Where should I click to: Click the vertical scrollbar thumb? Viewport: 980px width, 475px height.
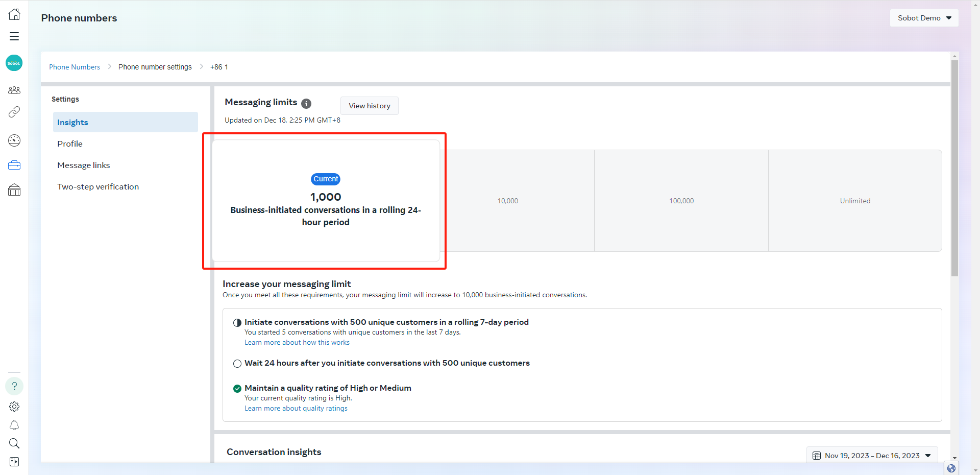point(954,169)
